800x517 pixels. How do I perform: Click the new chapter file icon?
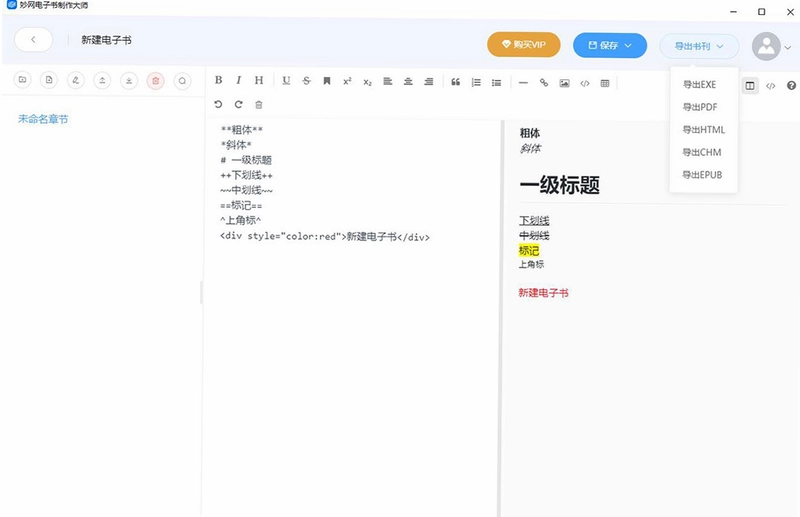49,80
